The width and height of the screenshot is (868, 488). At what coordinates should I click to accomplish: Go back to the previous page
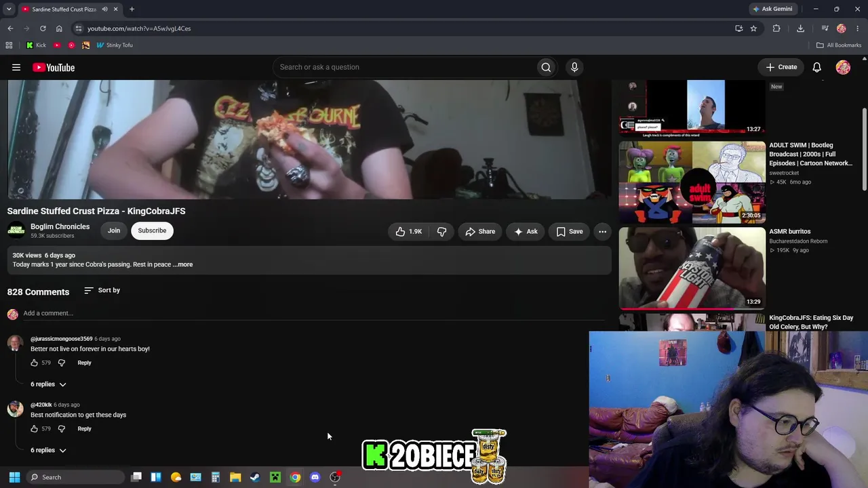click(x=10, y=28)
